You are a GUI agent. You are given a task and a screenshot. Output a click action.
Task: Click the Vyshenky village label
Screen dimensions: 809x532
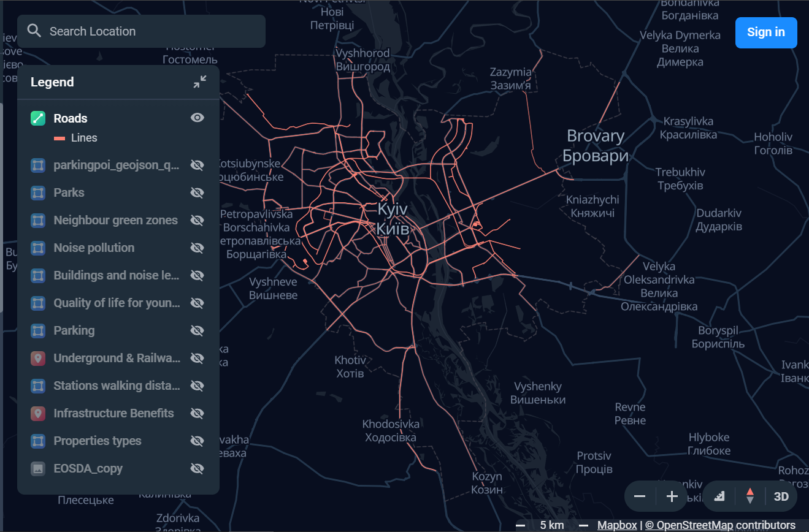coord(538,393)
